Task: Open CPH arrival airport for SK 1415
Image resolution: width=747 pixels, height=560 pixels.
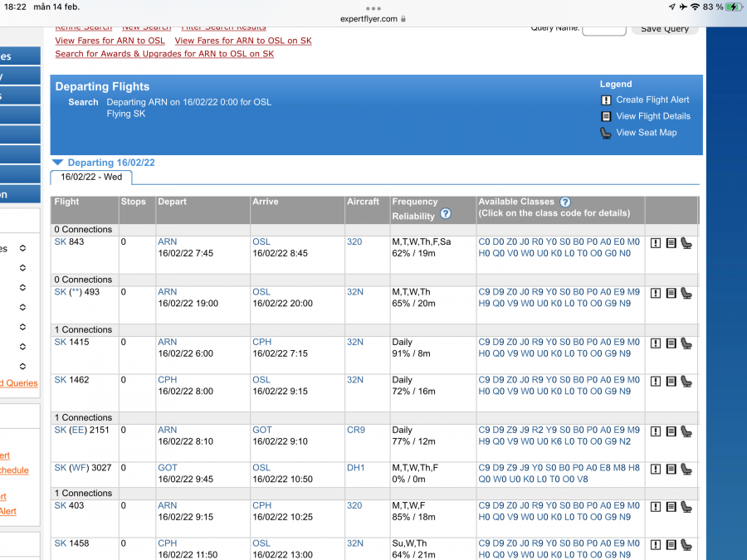Action: [x=262, y=342]
